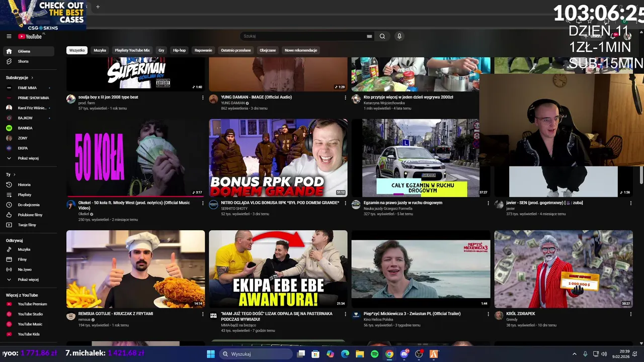Open Na żywo live section
The width and height of the screenshot is (644, 362).
(29, 269)
